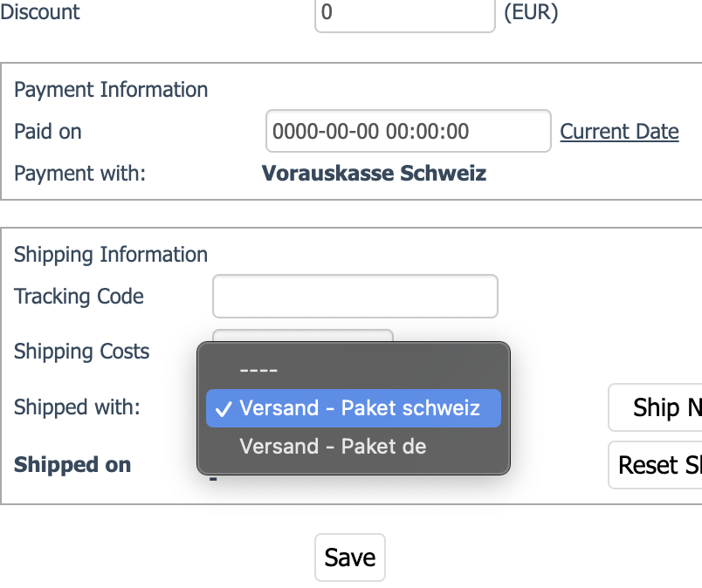Pick "Versand - Paket de" from list
Screen dimensions: 702x588
(x=333, y=447)
